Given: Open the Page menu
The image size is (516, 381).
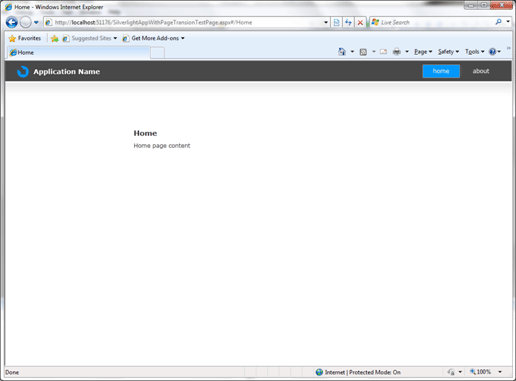Looking at the screenshot, I should tap(423, 52).
